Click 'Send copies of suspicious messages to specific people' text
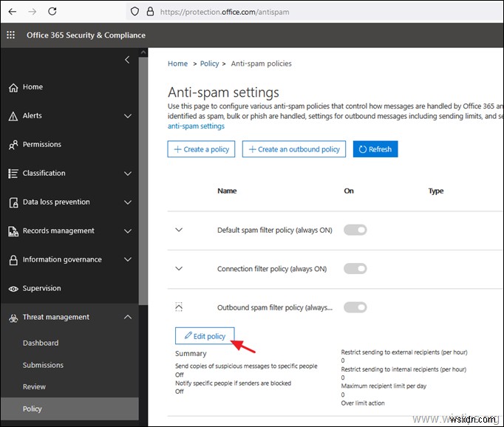Viewport: 504px width, 427px height. [246, 366]
